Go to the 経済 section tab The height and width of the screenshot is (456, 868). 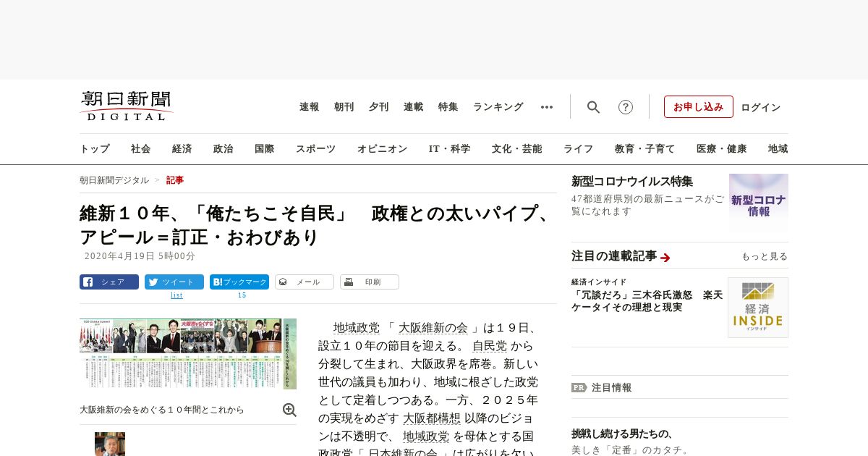(182, 149)
